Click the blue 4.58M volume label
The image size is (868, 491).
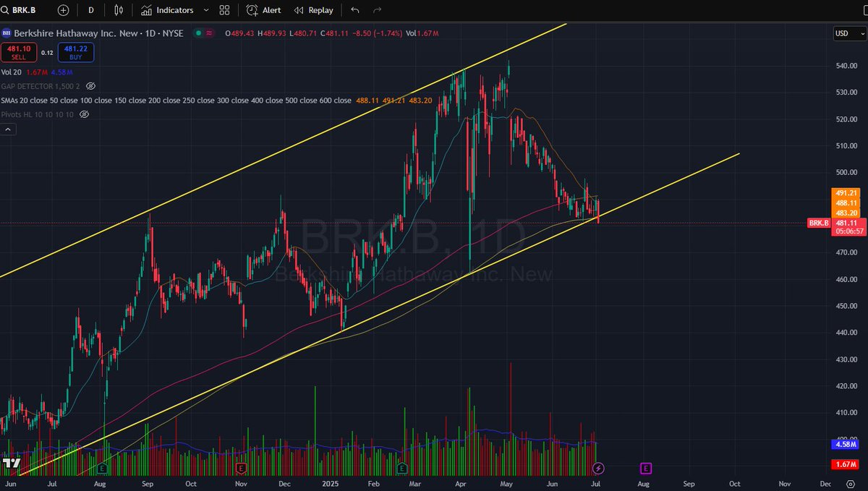tap(846, 445)
